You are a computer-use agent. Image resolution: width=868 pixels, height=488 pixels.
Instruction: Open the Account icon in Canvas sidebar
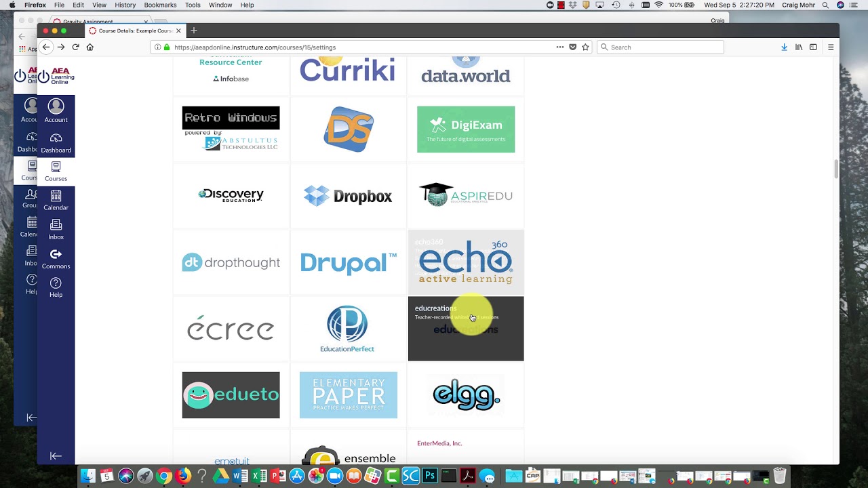pyautogui.click(x=56, y=111)
